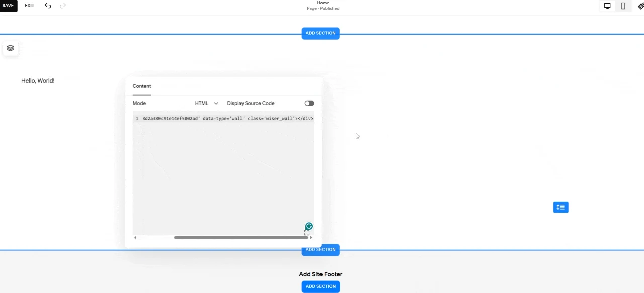The image size is (644, 293).
Task: Click the SAVE button
Action: [x=8, y=6]
